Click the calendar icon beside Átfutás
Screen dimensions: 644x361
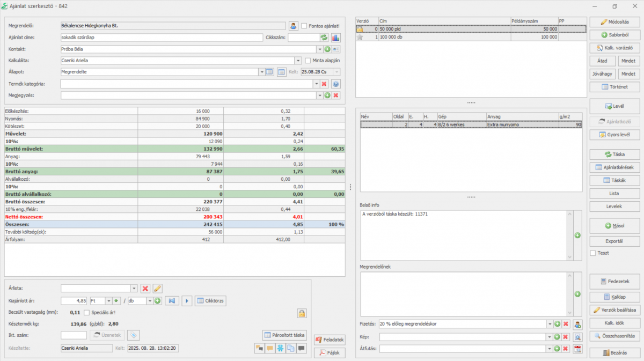[x=577, y=349]
